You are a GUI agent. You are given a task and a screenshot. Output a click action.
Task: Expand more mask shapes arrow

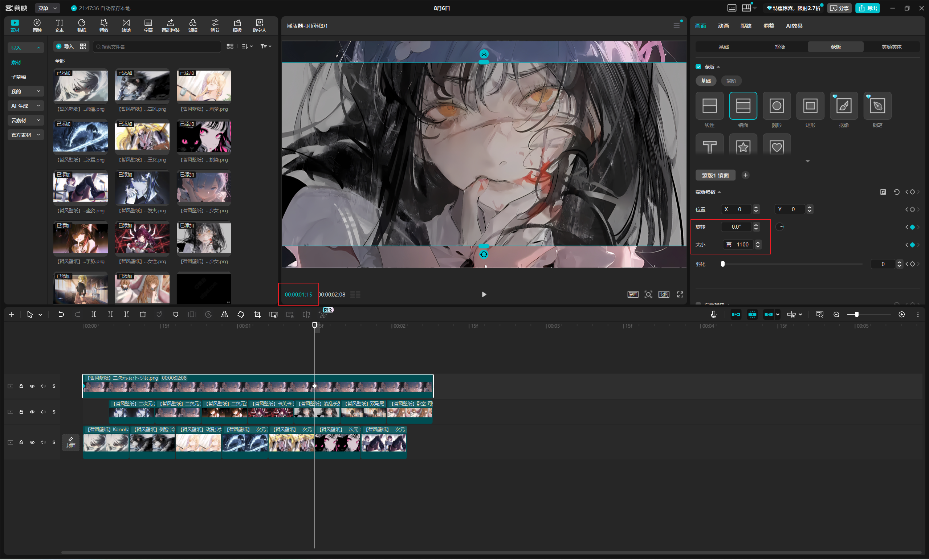807,161
